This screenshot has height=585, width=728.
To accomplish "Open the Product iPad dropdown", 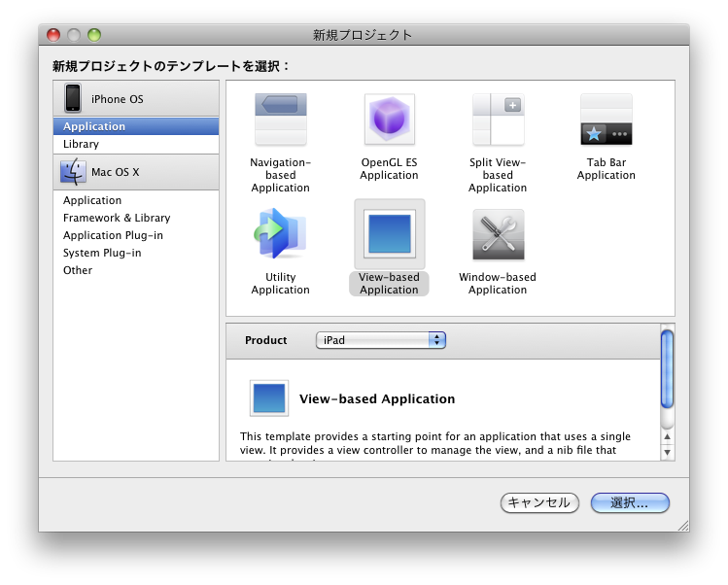I will click(380, 340).
